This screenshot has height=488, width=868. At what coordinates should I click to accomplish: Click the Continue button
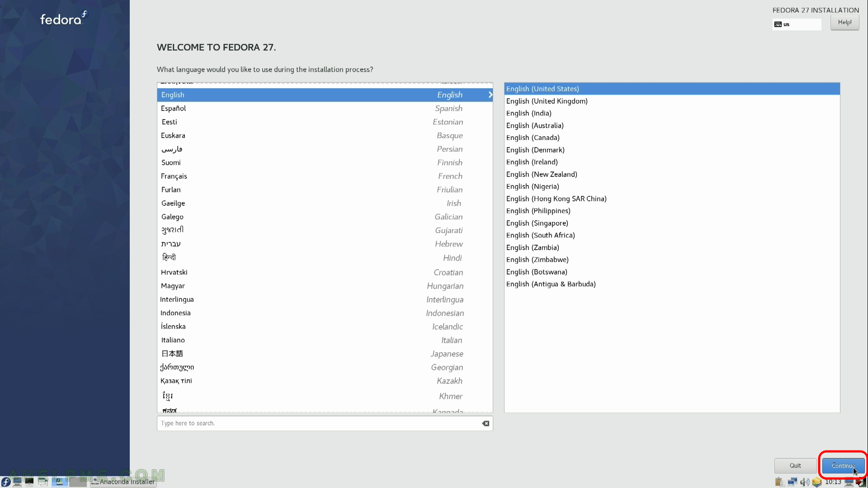[x=843, y=465]
